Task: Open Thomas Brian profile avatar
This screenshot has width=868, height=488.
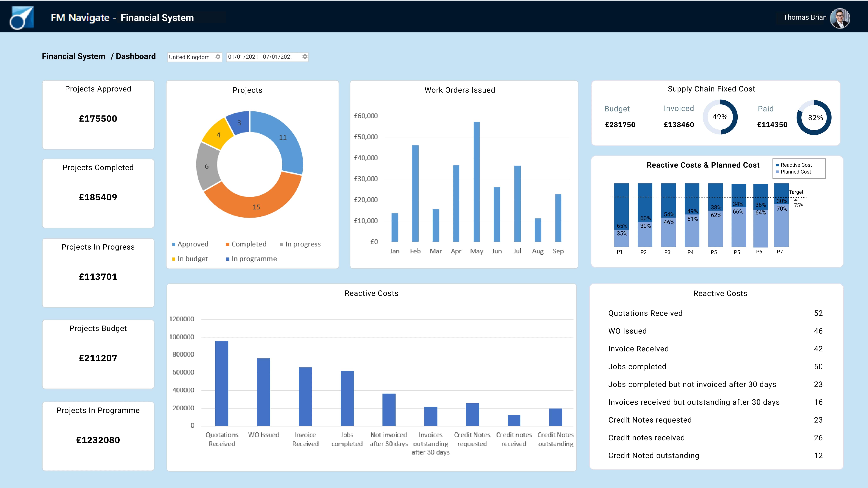Action: coord(840,18)
